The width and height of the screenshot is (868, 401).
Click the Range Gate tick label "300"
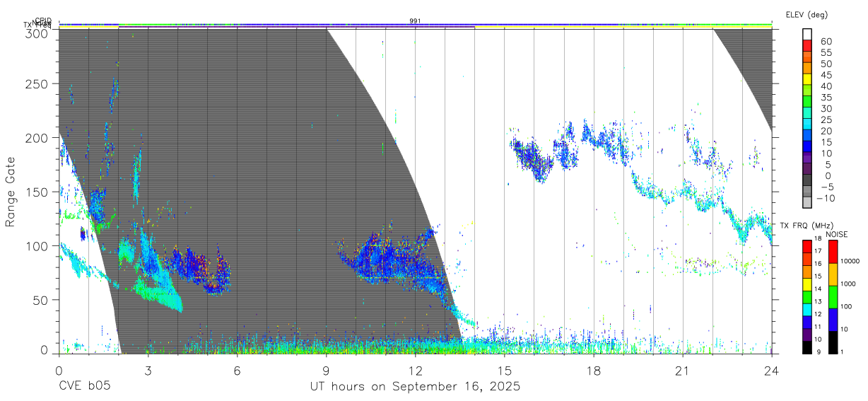pos(37,33)
